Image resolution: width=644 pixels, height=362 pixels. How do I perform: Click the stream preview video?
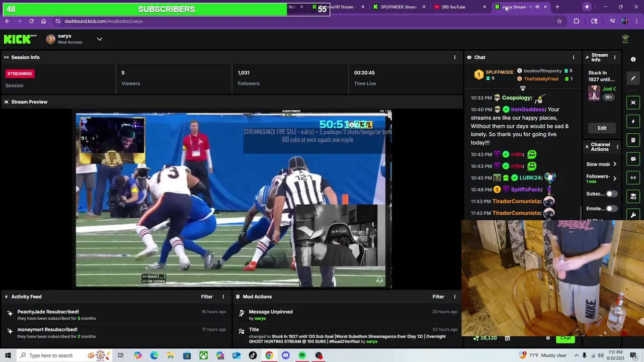pyautogui.click(x=233, y=199)
